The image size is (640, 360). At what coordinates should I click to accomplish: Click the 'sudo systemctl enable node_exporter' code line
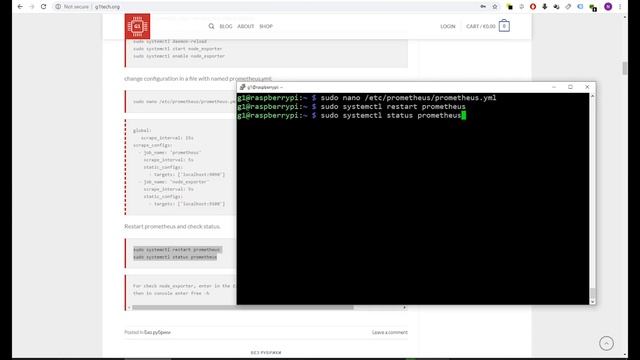coord(179,56)
